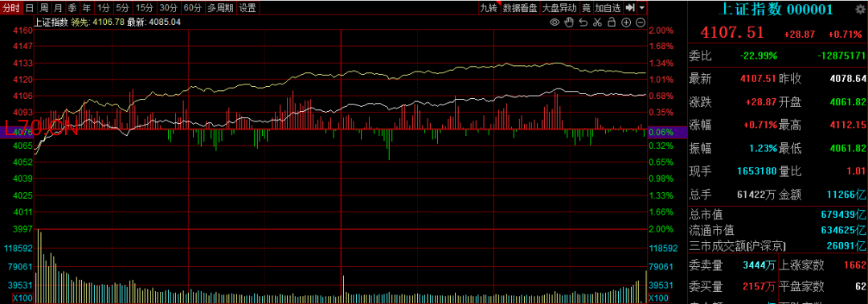
Task: Switch to the 季 quarterly period tab
Action: [x=72, y=8]
